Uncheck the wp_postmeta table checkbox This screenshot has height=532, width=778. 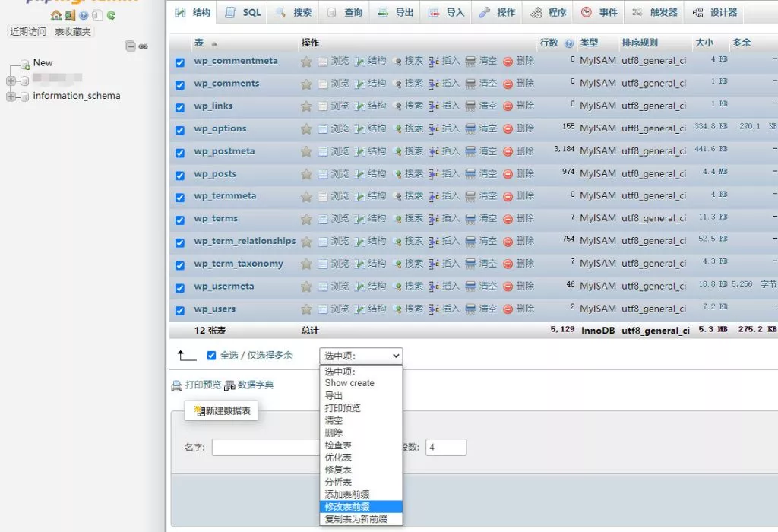(179, 153)
